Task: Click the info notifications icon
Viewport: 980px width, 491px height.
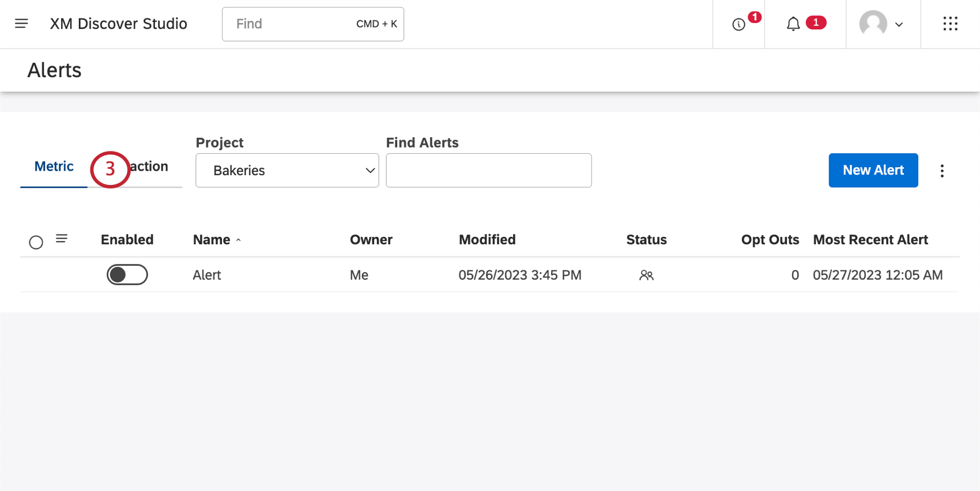Action: (x=738, y=24)
